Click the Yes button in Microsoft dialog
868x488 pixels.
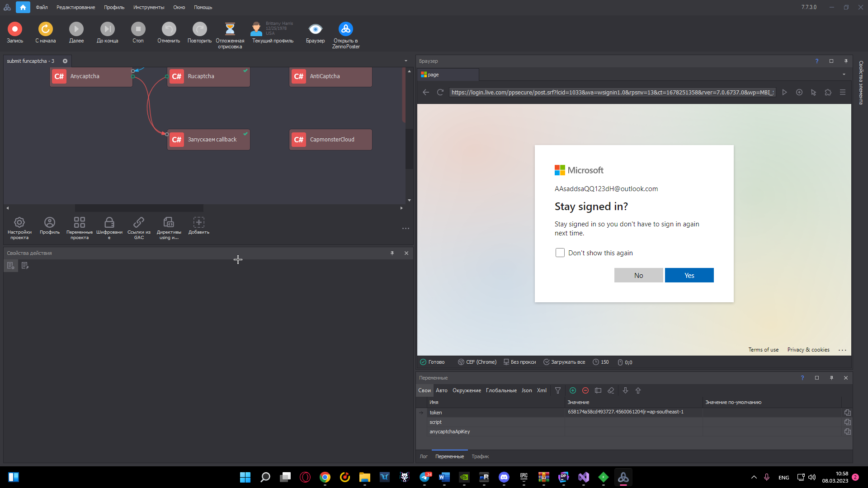coord(689,276)
